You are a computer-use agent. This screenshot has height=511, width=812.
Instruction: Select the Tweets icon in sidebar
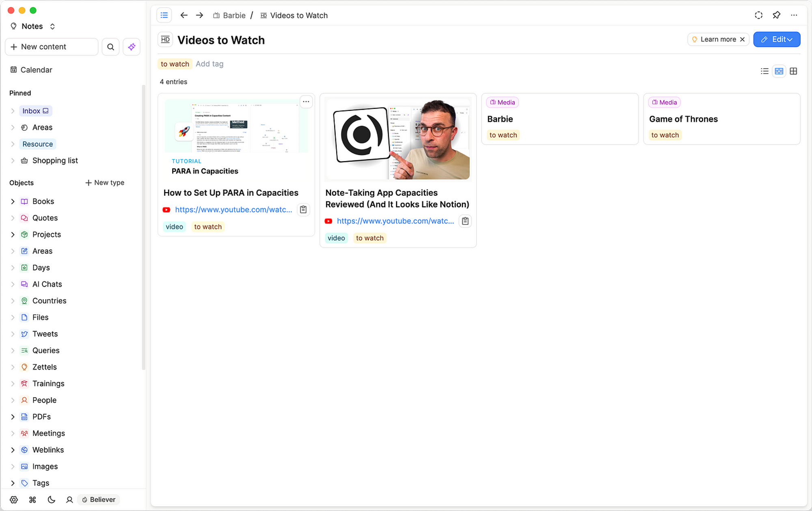click(24, 334)
